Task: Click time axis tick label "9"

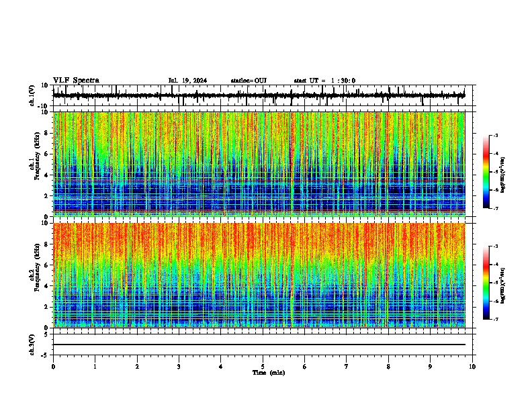Action: [x=430, y=367]
